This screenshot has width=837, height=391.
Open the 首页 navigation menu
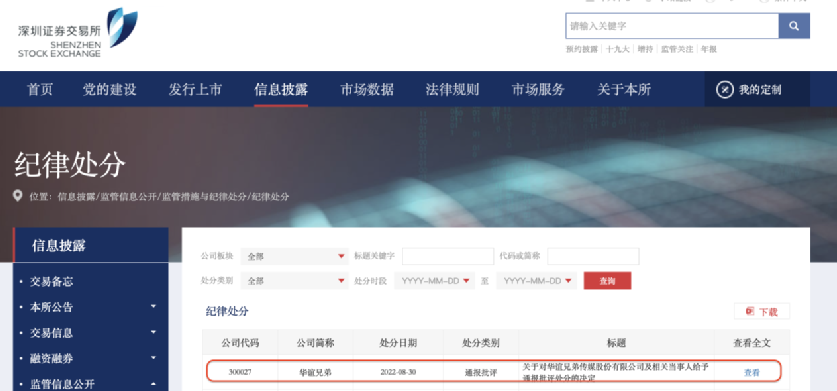(40, 89)
